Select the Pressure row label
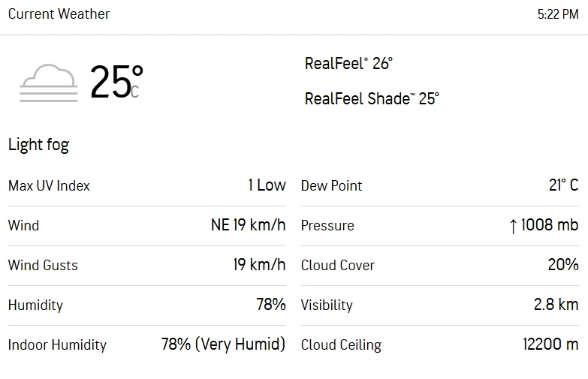 pos(327,226)
